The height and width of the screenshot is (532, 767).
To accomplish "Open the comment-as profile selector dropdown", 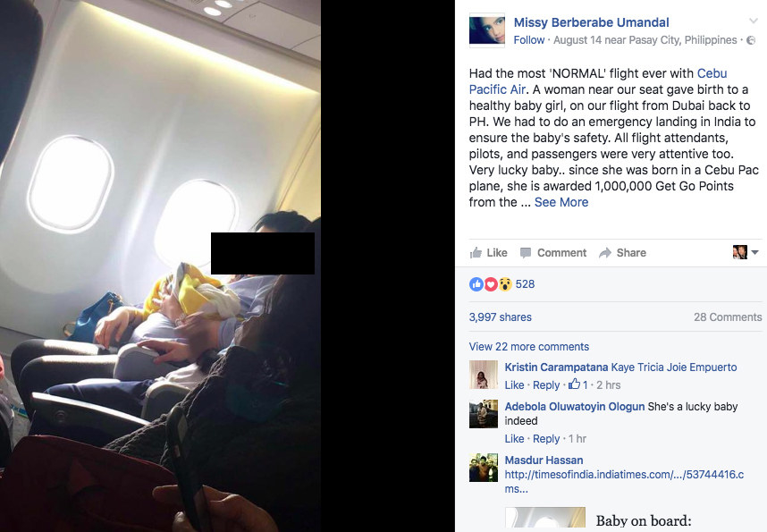I will pyautogui.click(x=746, y=252).
